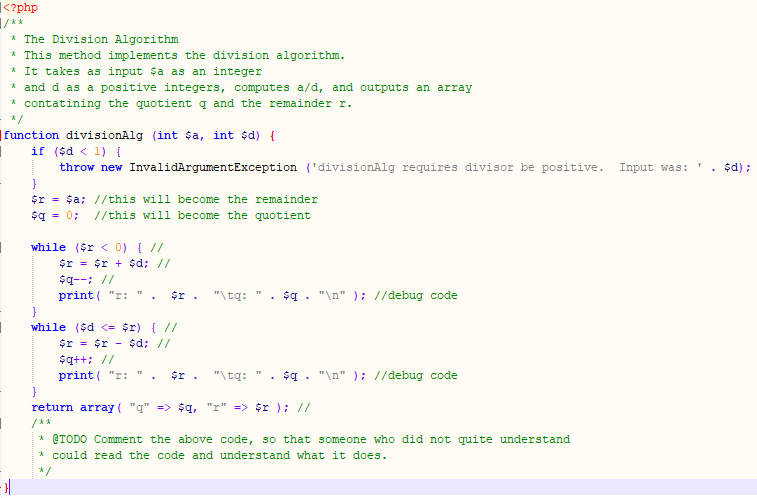Click the "throw" keyword
The width and height of the screenshot is (757, 498).
(x=77, y=167)
